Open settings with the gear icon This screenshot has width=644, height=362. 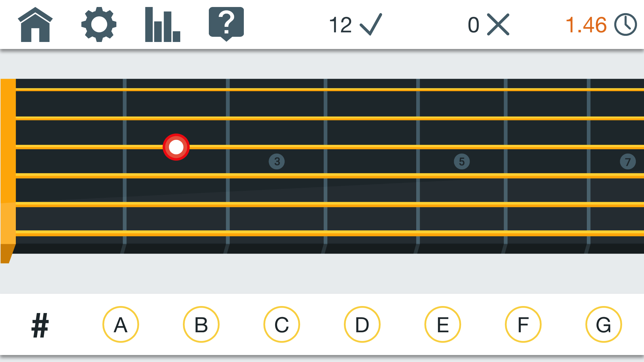pos(99,24)
